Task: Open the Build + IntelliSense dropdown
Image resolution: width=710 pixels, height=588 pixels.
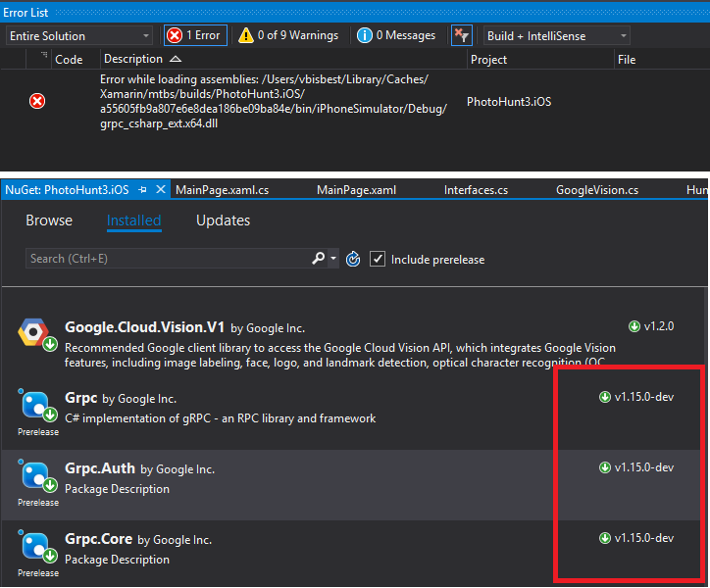Action: point(556,35)
